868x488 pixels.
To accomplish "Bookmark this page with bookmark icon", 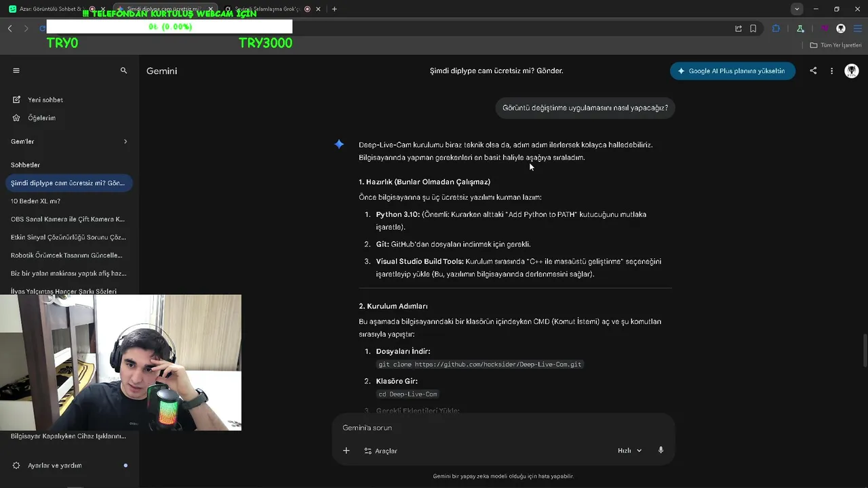I will (x=753, y=28).
